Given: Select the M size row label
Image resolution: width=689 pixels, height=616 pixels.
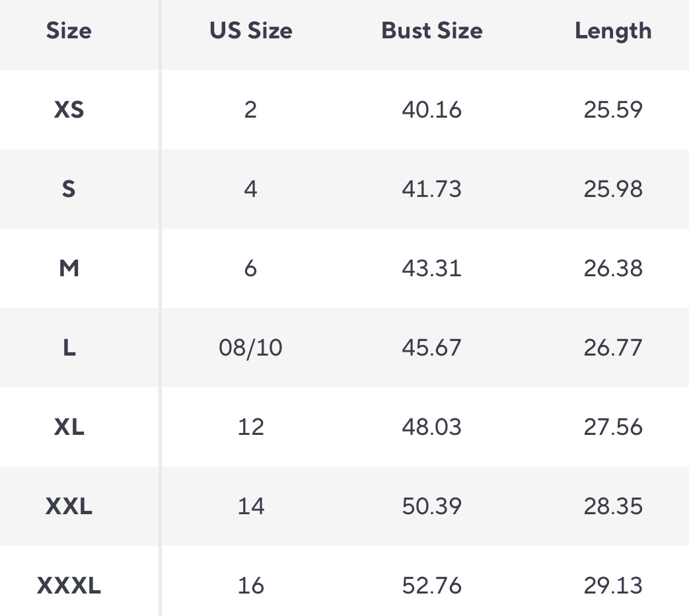Looking at the screenshot, I should pos(69,268).
